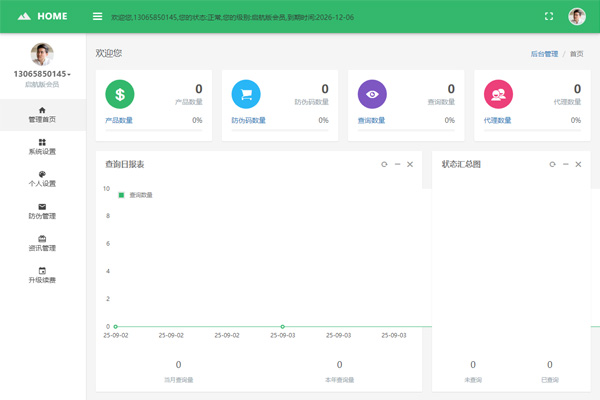Click the 欢迎您 page heading
Image resolution: width=600 pixels, height=400 pixels.
click(109, 53)
